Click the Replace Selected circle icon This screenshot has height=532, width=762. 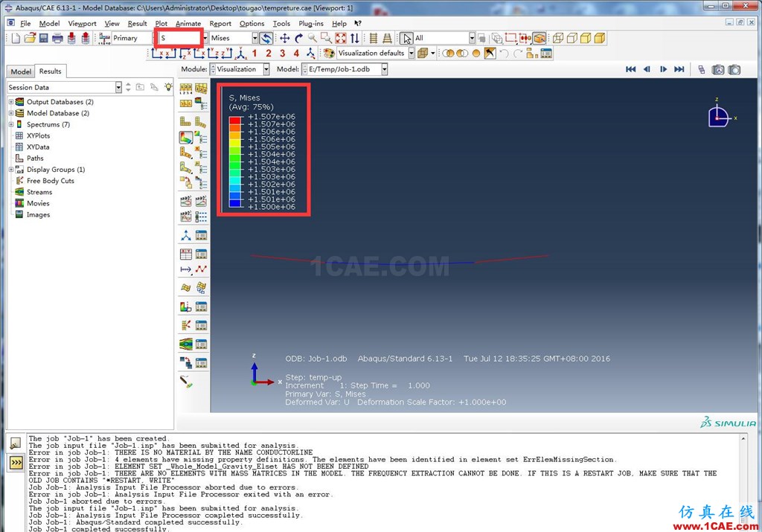click(x=476, y=54)
